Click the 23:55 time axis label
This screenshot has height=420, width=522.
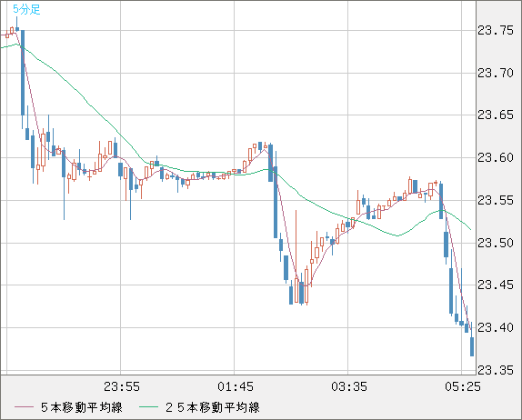click(x=122, y=386)
